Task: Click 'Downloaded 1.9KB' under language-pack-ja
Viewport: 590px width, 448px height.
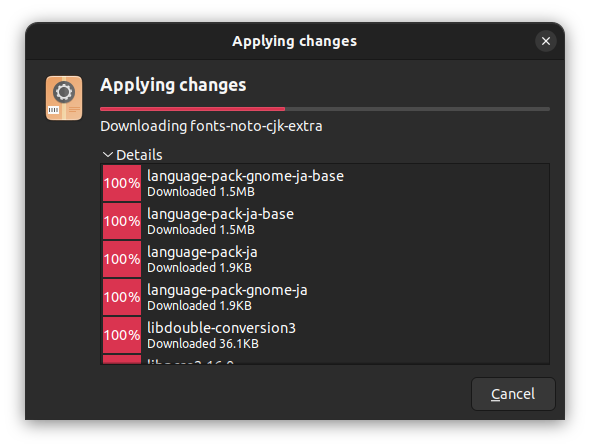Action: [x=199, y=267]
